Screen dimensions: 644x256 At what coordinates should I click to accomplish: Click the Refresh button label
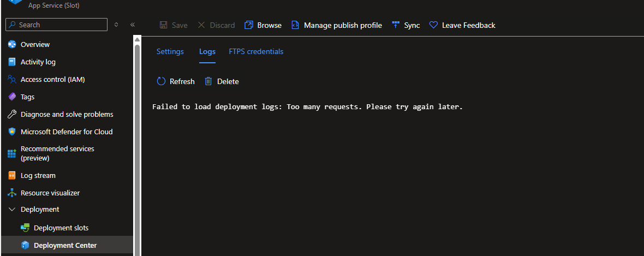(x=182, y=81)
